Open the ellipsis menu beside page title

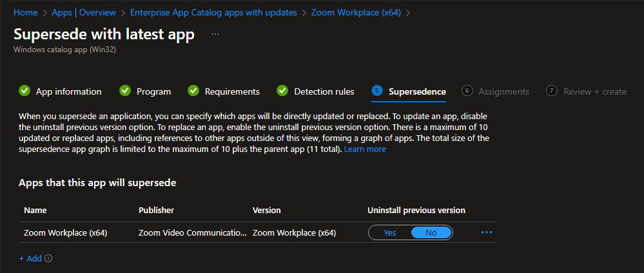215,34
